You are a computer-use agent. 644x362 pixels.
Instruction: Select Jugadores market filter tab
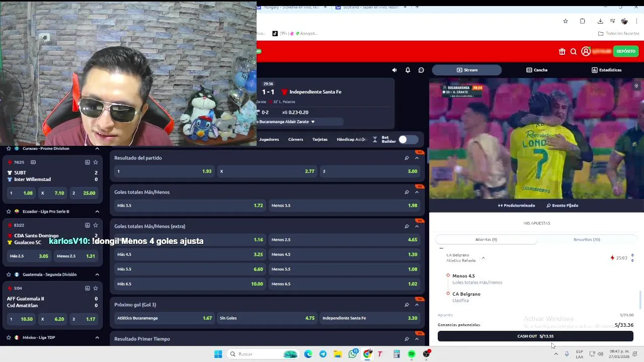269,139
